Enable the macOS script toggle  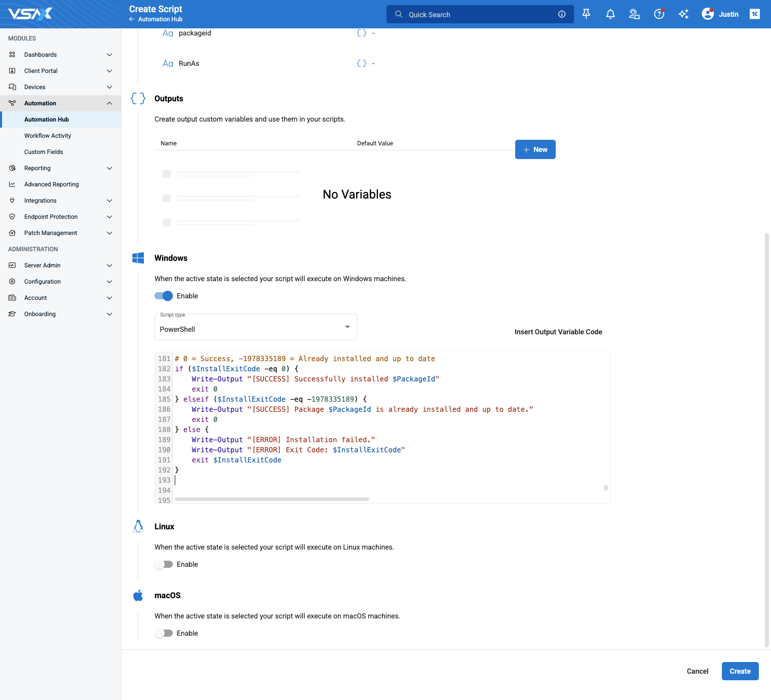tap(164, 633)
